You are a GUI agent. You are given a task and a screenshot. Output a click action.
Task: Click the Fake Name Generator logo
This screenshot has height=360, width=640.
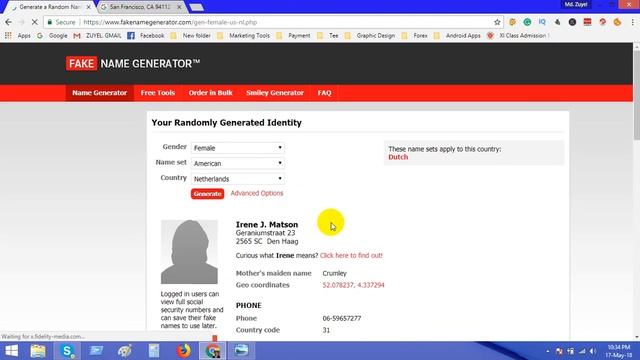pos(133,64)
